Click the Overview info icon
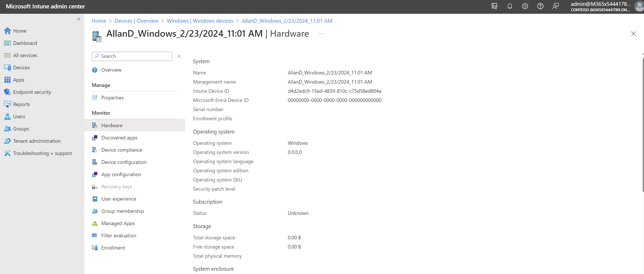The width and height of the screenshot is (644, 274). pos(95,70)
